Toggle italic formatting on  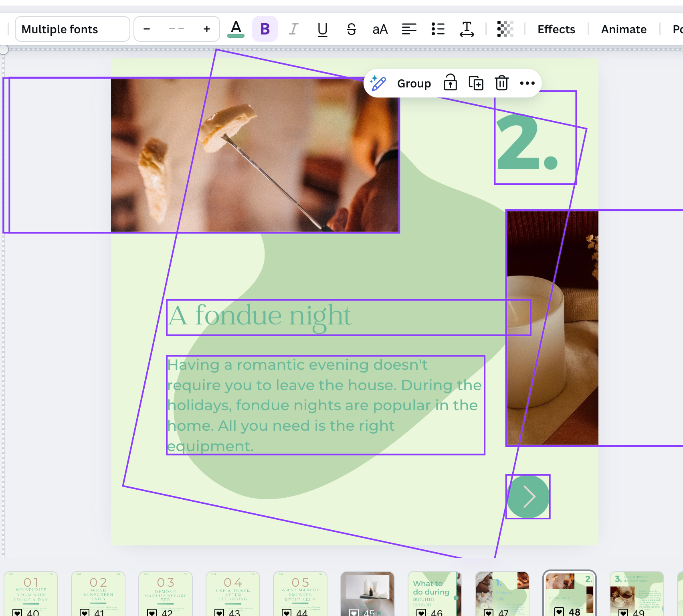coord(293,29)
